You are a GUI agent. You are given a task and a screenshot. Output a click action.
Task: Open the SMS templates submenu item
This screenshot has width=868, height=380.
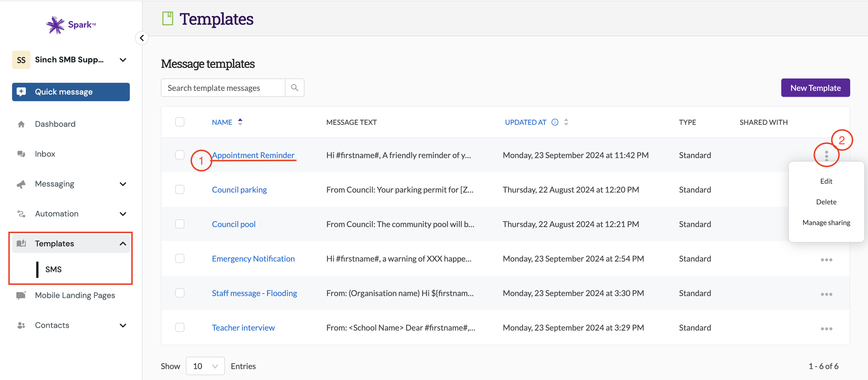coord(53,269)
